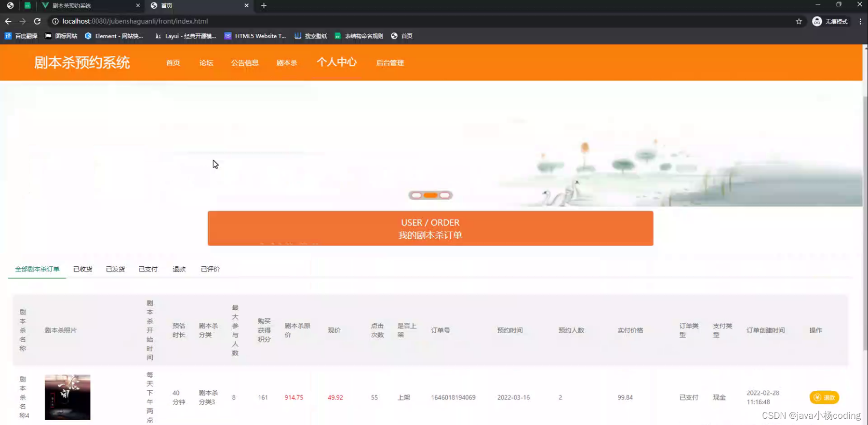Image resolution: width=868 pixels, height=425 pixels.
Task: Open the 剧本杀 navigation item
Action: pos(287,63)
